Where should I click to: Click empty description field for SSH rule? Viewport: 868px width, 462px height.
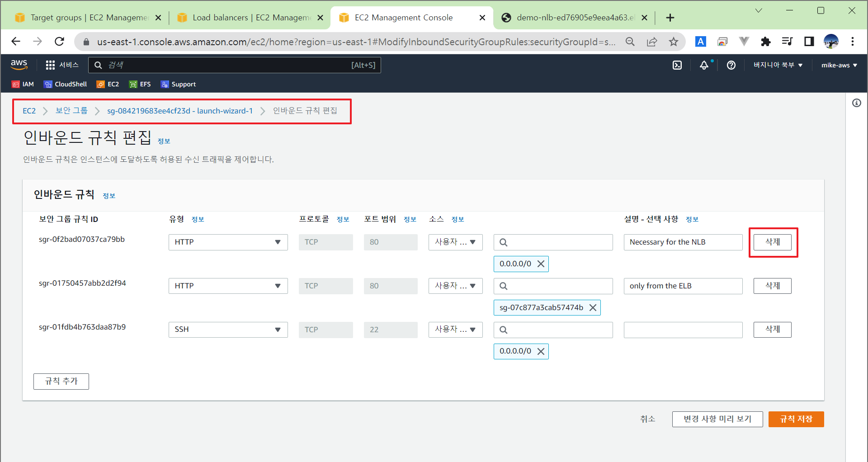tap(683, 330)
